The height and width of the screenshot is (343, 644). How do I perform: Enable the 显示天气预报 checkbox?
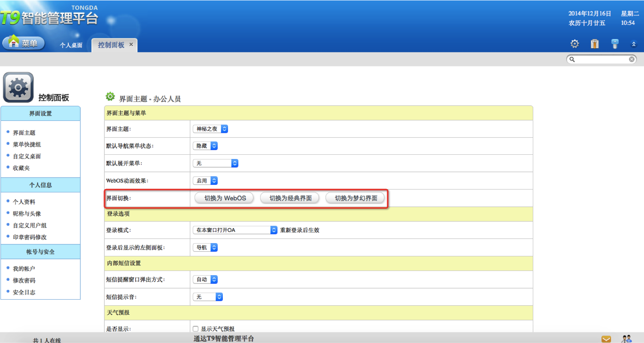[x=196, y=329]
